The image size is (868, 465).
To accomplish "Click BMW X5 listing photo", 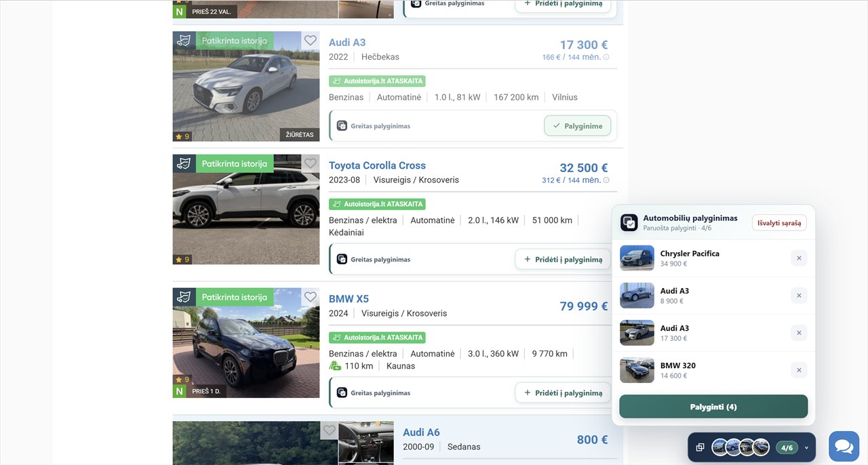I will [x=246, y=343].
